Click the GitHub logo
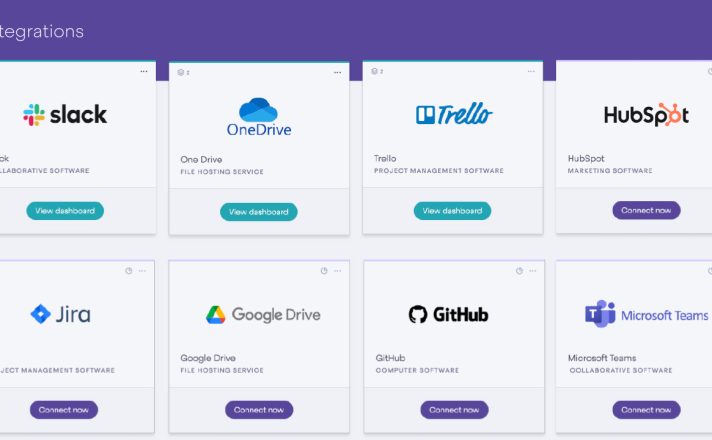This screenshot has height=440, width=712. click(448, 314)
